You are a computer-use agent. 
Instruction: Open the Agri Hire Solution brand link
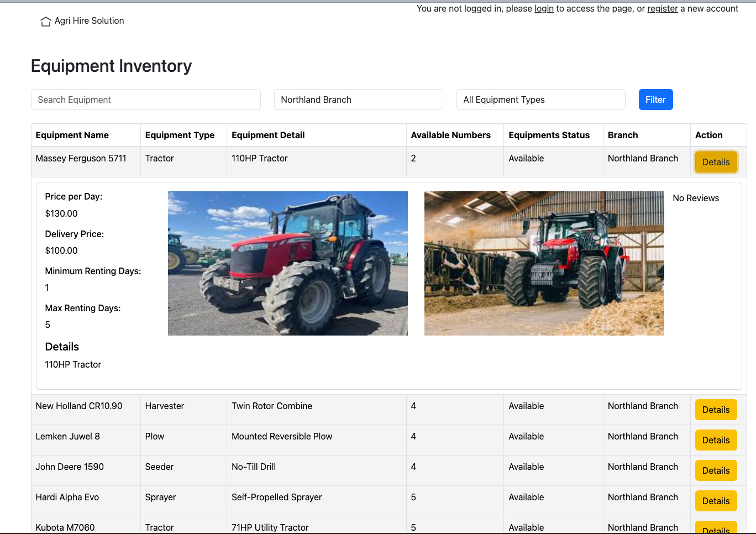point(89,21)
